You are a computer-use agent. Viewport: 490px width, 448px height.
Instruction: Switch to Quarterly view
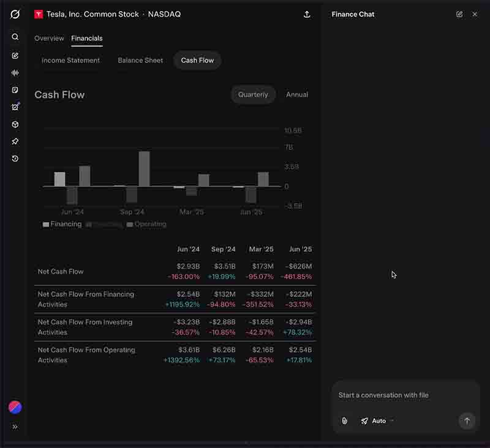coord(253,95)
